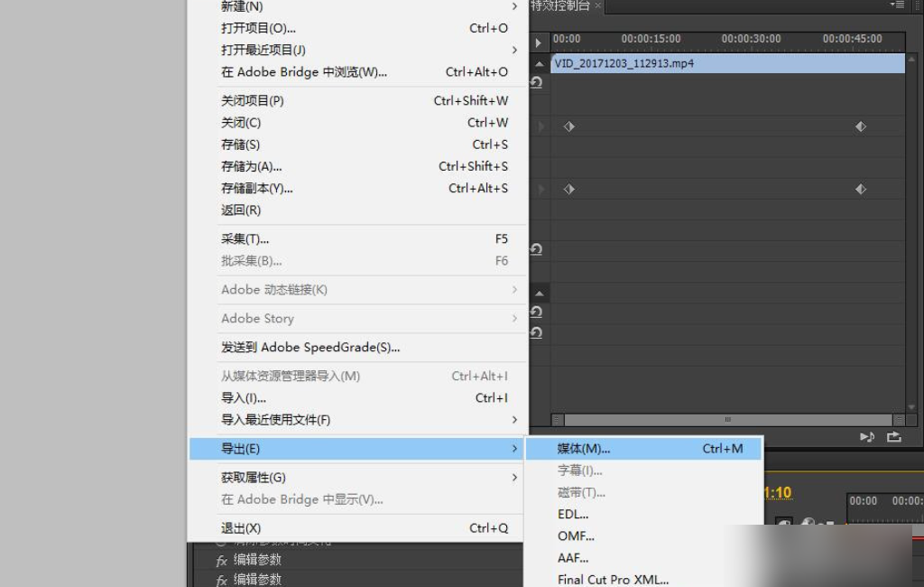Screen dimensions: 924x587
Task: Click the yellow 1:10 timecode
Action: [778, 492]
